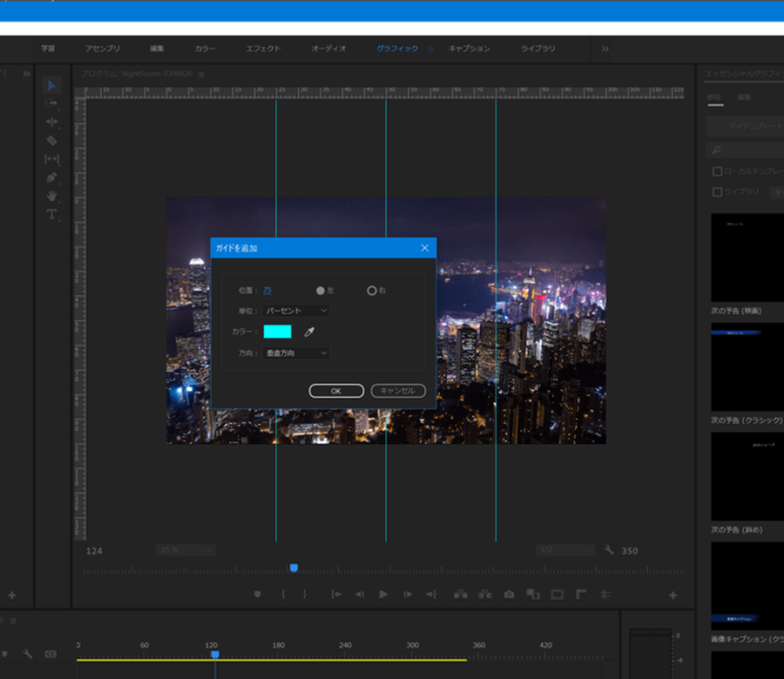This screenshot has width=784, height=679.
Task: Enable the ライブラリ checkbox
Action: pos(718,192)
